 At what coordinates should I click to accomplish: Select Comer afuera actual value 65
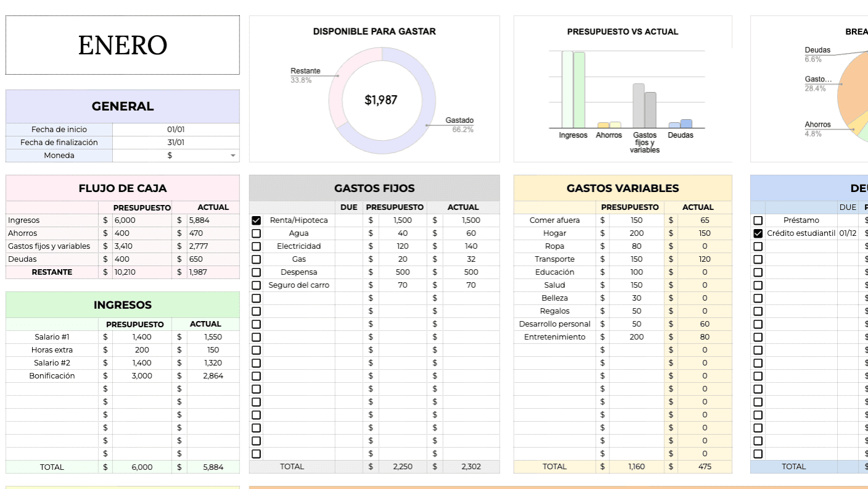(x=705, y=220)
